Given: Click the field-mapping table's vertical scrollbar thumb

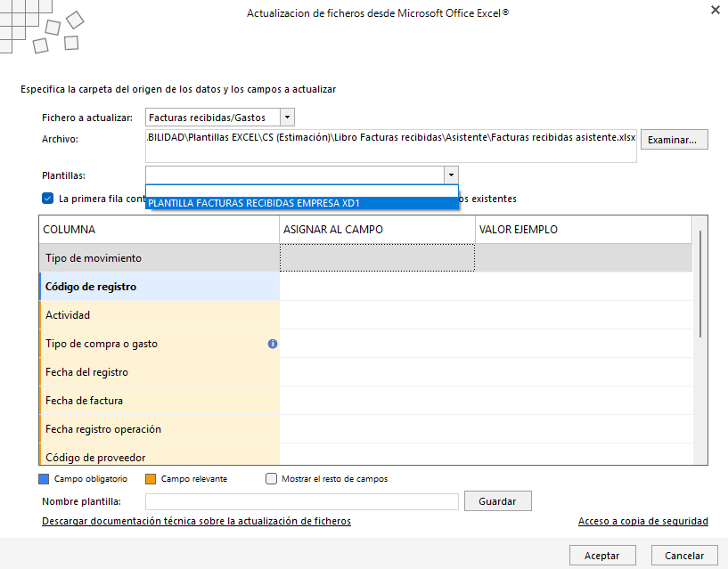Looking at the screenshot, I should coord(700,283).
